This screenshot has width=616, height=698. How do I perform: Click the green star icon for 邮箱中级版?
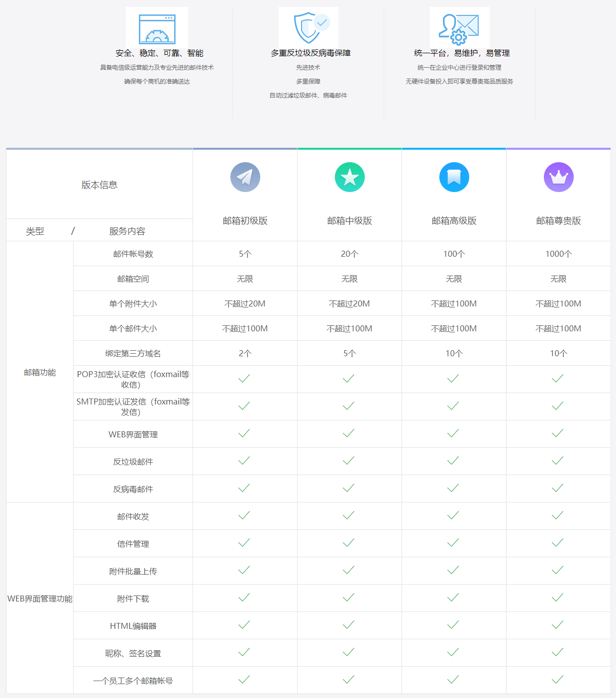click(x=350, y=177)
